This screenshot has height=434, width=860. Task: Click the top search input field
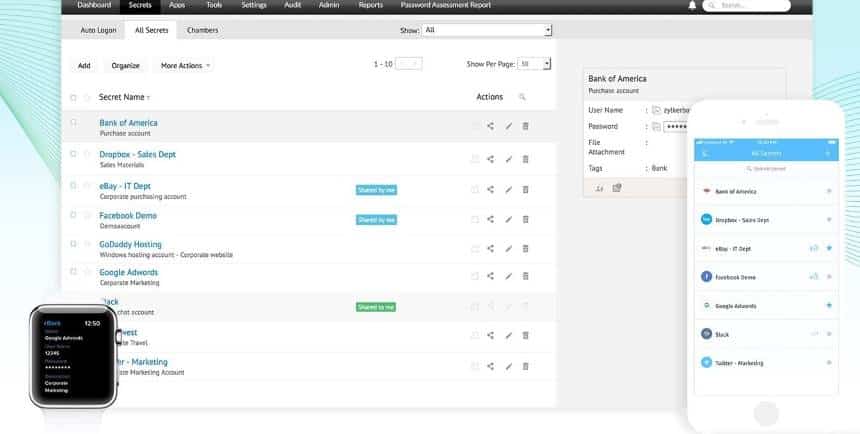746,5
